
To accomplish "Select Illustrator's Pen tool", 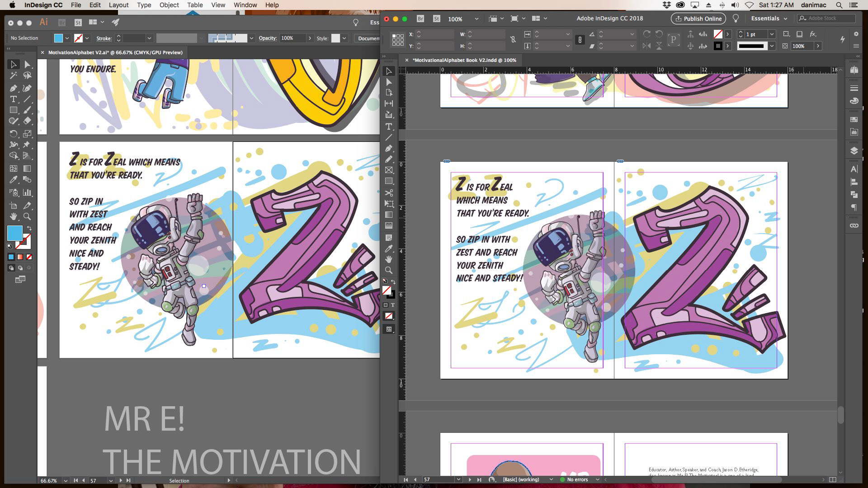I will click(x=14, y=88).
